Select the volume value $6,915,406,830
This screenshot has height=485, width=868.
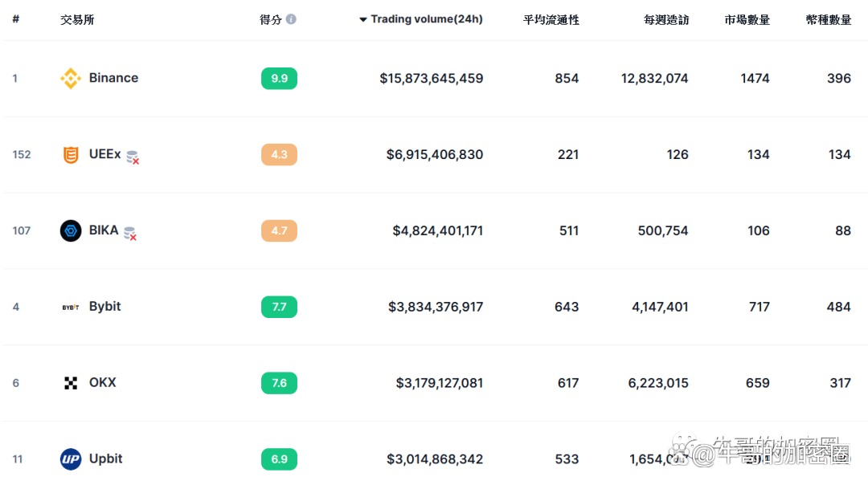click(x=435, y=155)
